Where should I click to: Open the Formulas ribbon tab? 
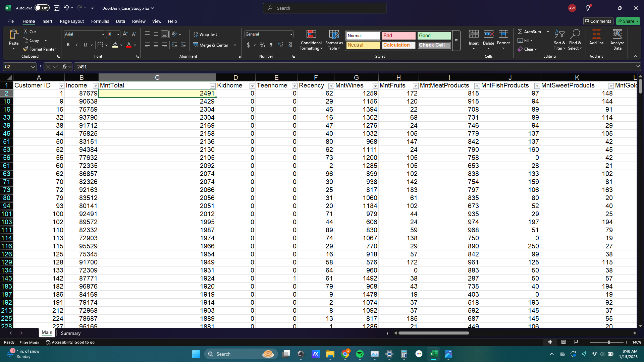[100, 21]
